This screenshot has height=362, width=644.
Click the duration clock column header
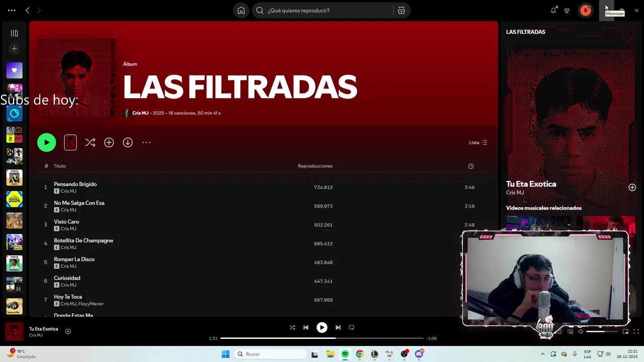tap(471, 166)
